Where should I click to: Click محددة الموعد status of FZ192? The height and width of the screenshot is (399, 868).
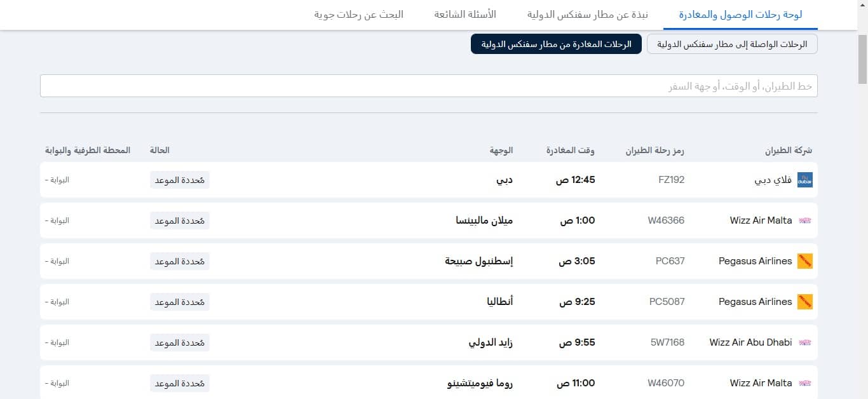(180, 180)
